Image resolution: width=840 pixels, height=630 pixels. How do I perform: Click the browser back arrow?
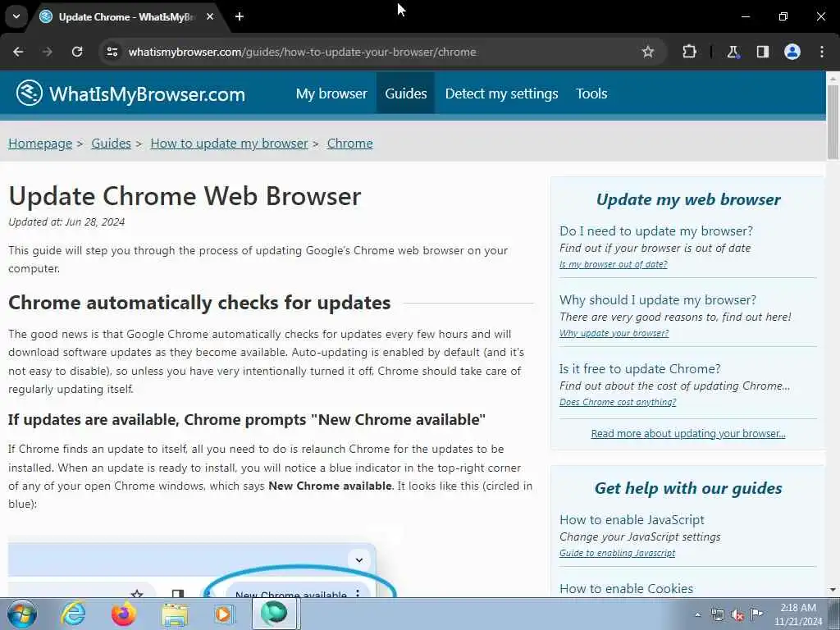point(18,52)
